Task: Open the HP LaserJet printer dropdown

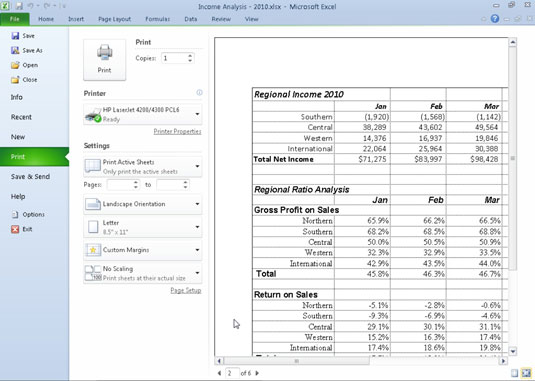Action: point(143,114)
